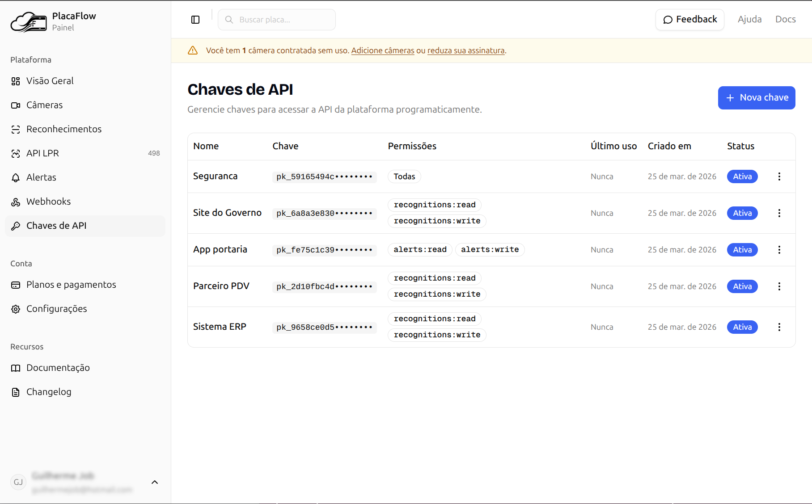Open actions menu for Site do Governo key
The width and height of the screenshot is (812, 504).
click(779, 213)
